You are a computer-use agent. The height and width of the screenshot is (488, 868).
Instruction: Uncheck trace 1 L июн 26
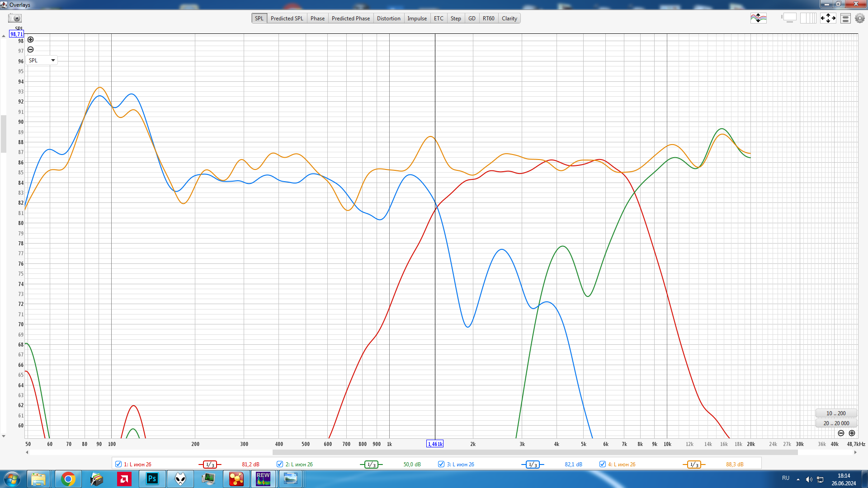118,464
